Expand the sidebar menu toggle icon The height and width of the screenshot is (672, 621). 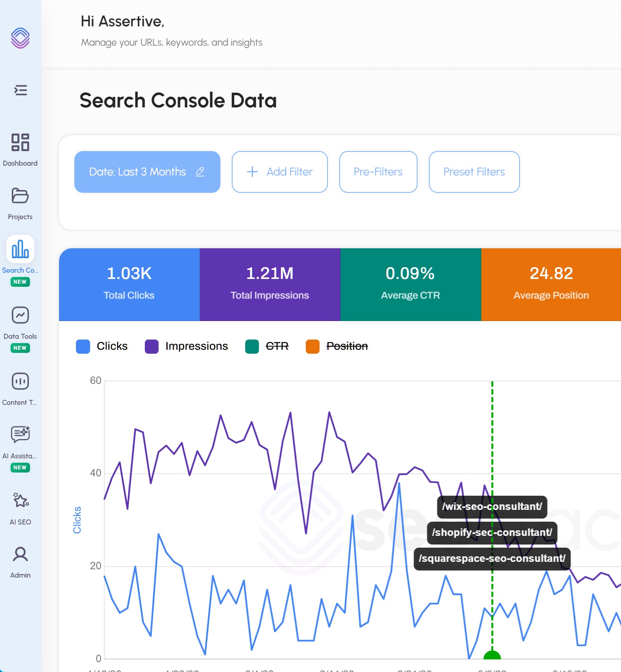tap(20, 90)
